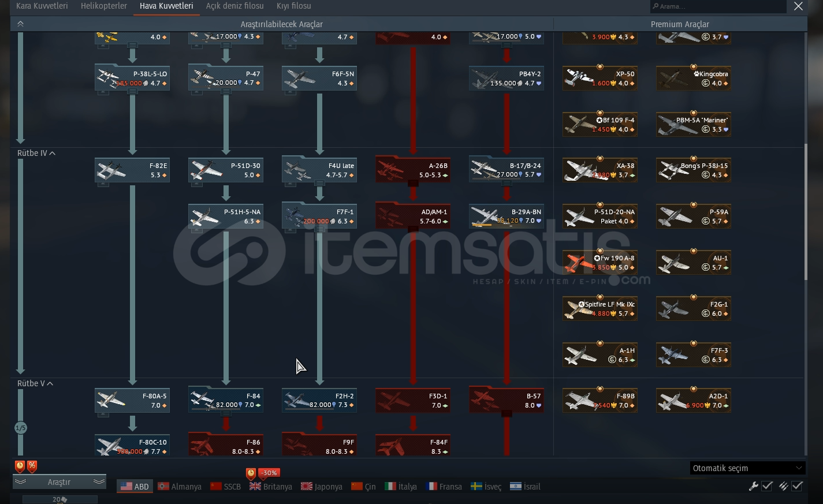Select premium Bf 109 F-4
Image resolution: width=823 pixels, height=504 pixels.
coord(600,125)
